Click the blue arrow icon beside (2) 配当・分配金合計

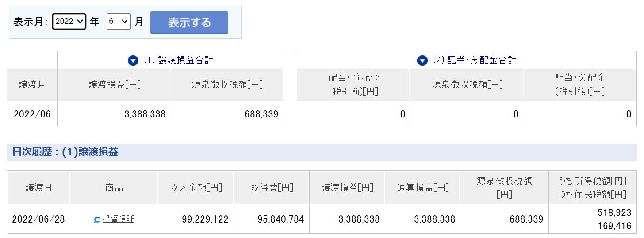[x=422, y=60]
